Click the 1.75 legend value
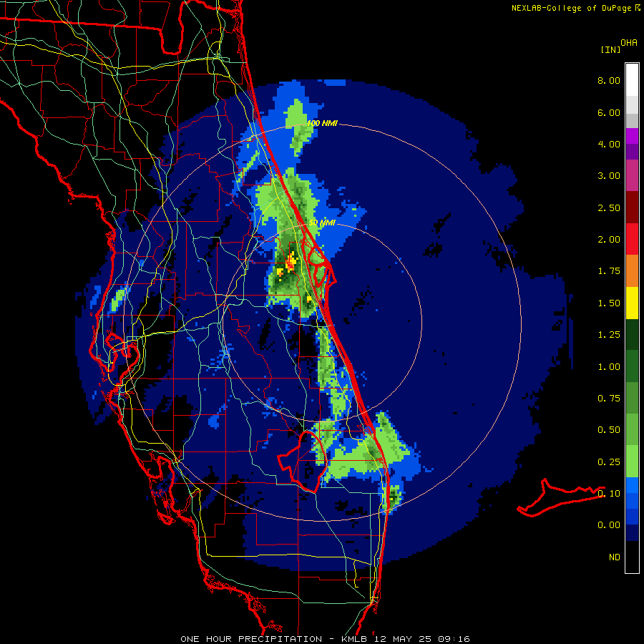The width and height of the screenshot is (644, 644). pos(609,271)
